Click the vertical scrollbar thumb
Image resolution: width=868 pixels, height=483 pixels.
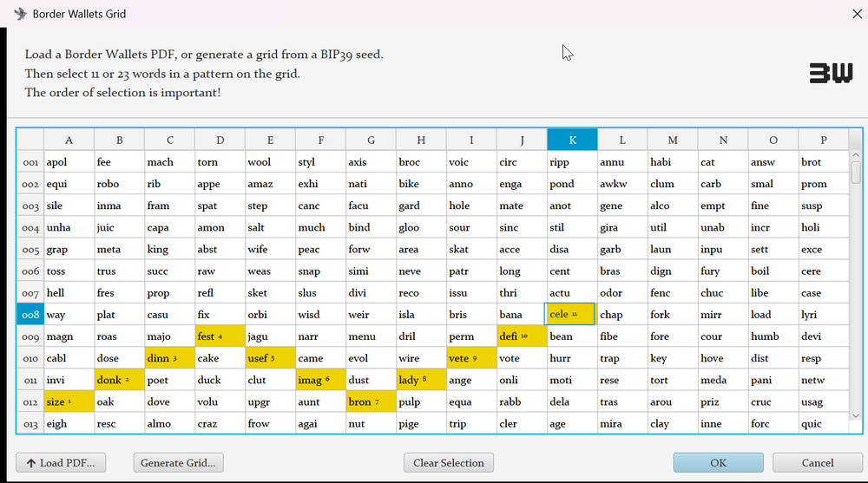tap(855, 172)
